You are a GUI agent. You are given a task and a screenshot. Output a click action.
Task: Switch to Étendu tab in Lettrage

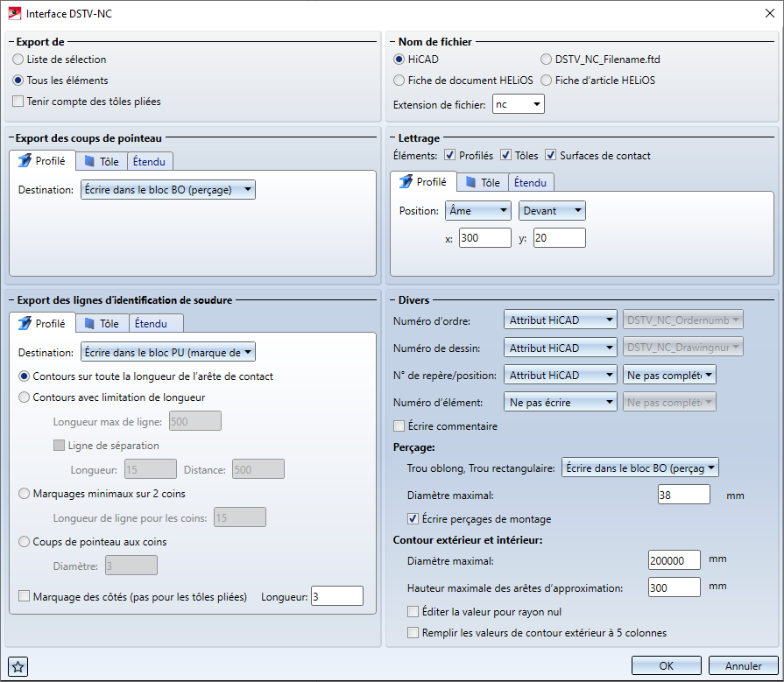(531, 182)
